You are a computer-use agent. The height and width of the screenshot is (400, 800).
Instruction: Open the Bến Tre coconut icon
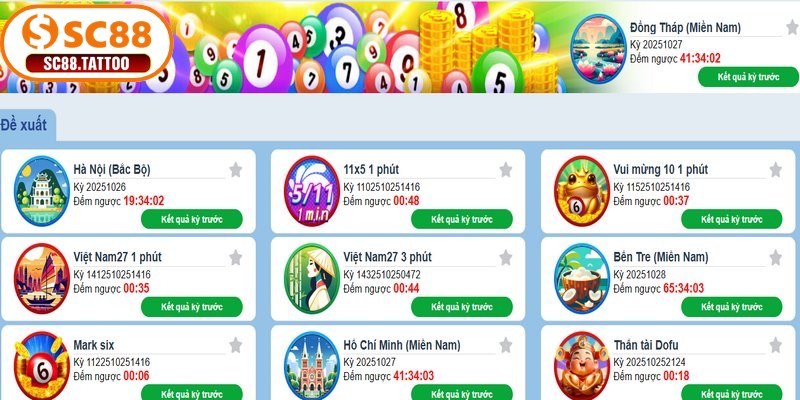click(582, 279)
